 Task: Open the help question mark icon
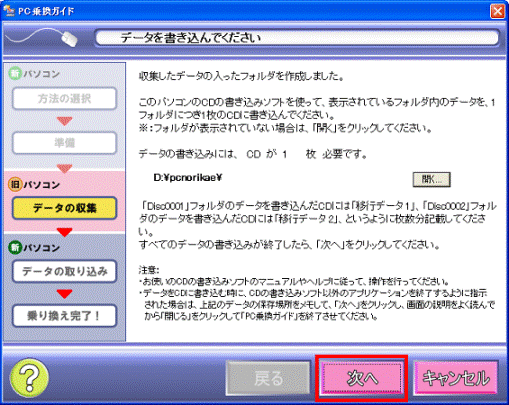[29, 378]
